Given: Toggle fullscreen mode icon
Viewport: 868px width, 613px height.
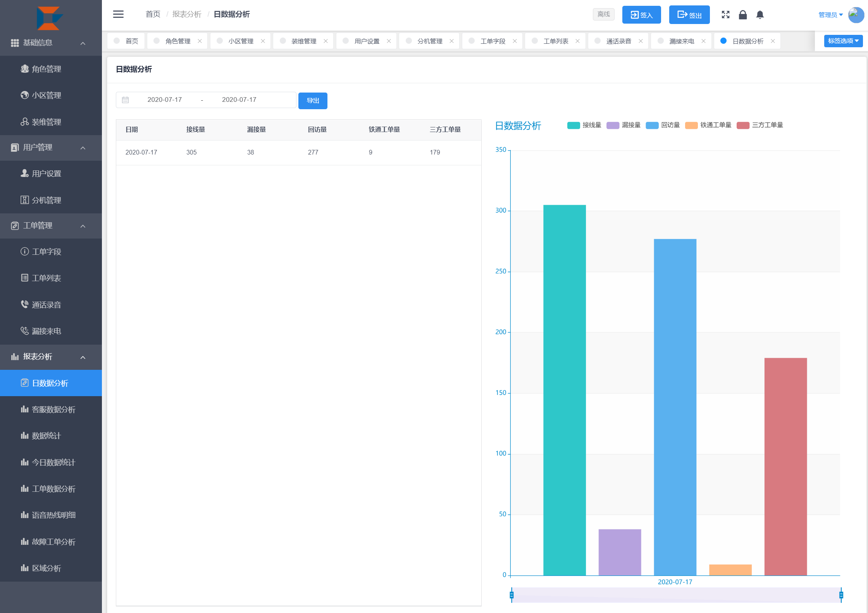Looking at the screenshot, I should 725,15.
